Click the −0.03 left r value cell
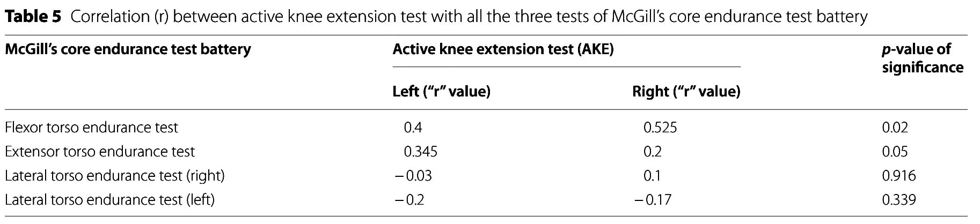 tap(413, 176)
